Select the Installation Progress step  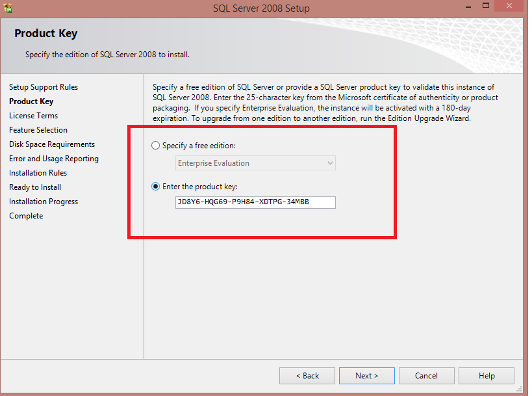pyautogui.click(x=44, y=202)
